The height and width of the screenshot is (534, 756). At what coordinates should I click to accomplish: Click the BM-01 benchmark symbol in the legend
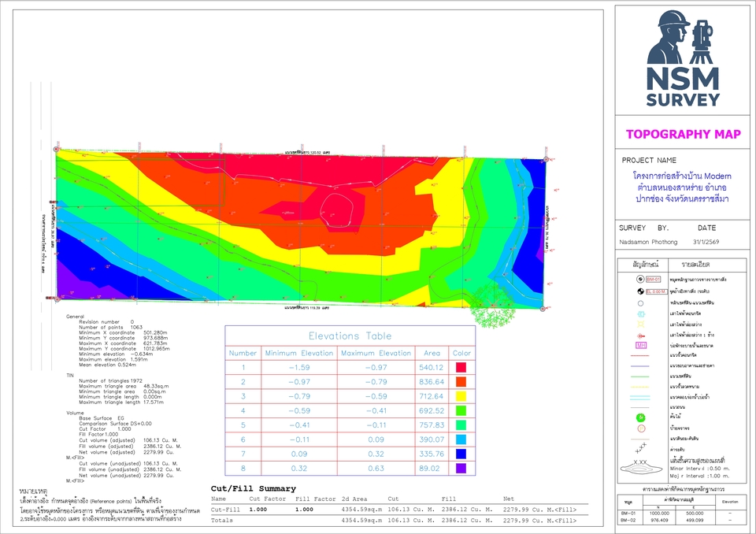pos(639,278)
